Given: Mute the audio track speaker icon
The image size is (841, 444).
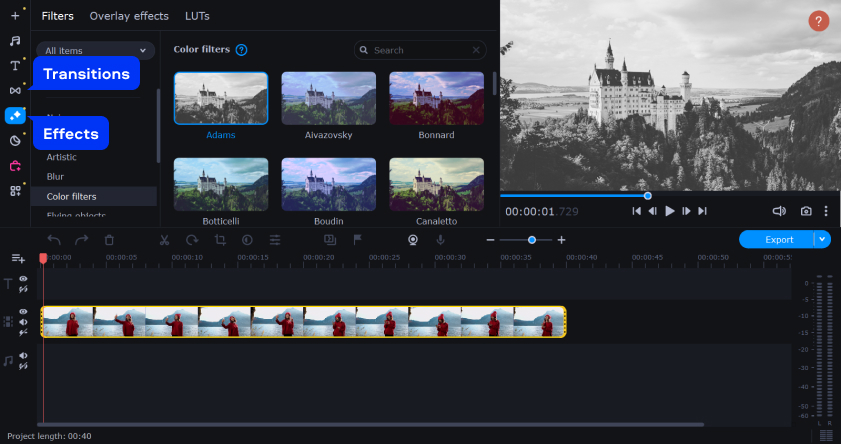Looking at the screenshot, I should (x=23, y=355).
